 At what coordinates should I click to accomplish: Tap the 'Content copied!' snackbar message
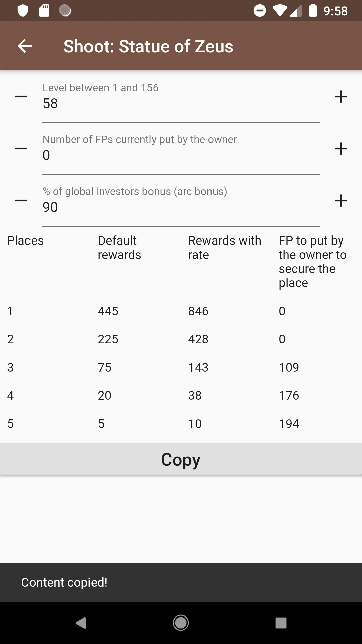[x=64, y=583]
